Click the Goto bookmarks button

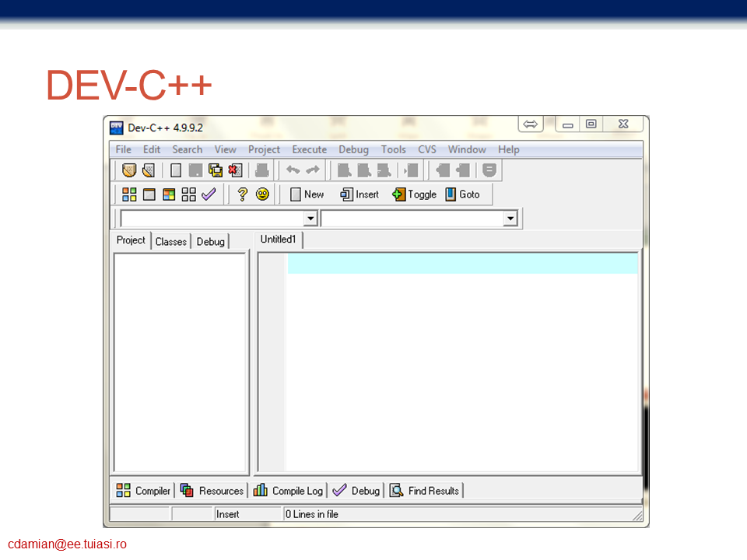click(462, 194)
